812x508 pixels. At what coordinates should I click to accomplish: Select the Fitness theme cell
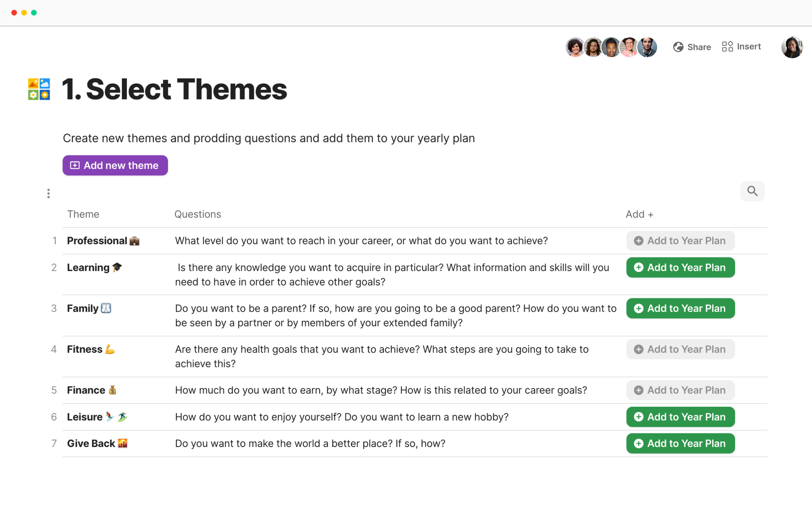85,349
